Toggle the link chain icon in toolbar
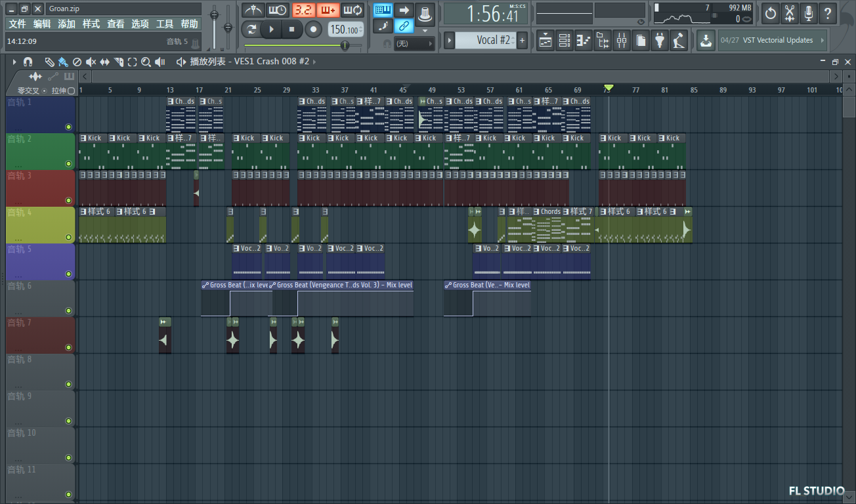This screenshot has width=856, height=504. [404, 26]
